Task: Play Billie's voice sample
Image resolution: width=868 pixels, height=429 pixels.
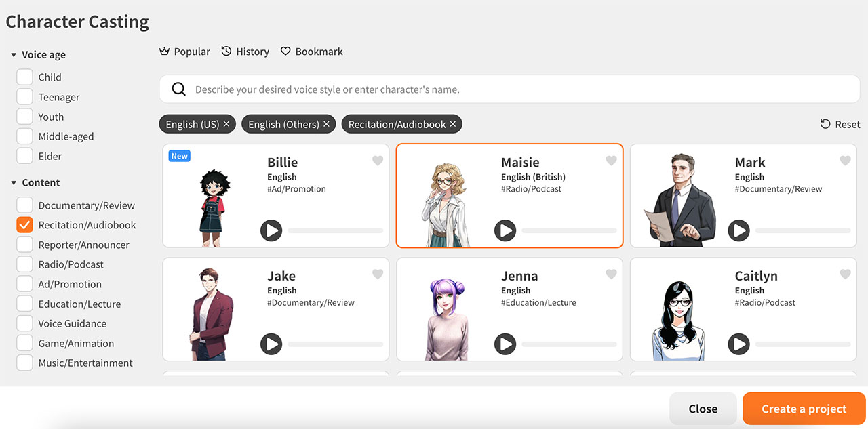Action: (x=271, y=230)
